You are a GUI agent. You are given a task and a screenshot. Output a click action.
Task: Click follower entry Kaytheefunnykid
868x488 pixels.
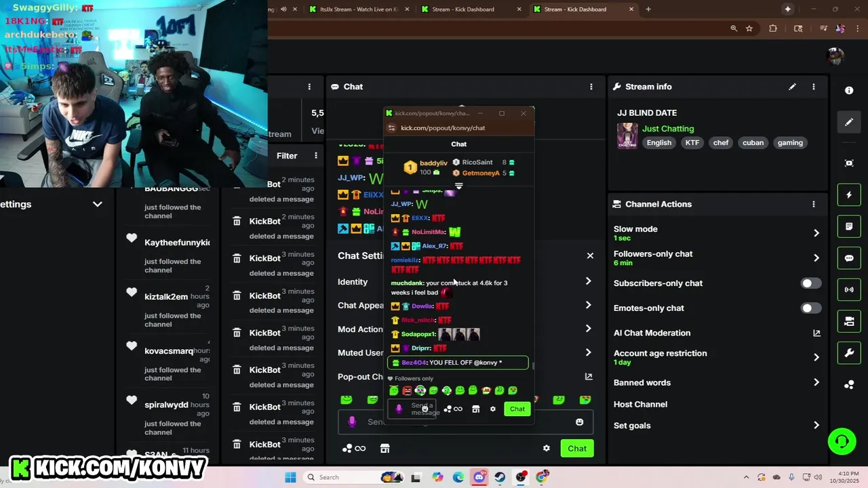point(177,243)
